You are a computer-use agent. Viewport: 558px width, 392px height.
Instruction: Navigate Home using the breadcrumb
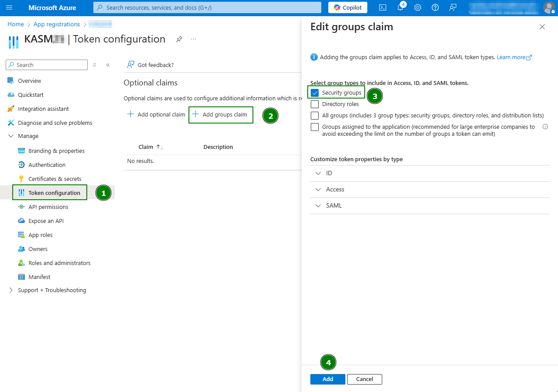point(15,24)
